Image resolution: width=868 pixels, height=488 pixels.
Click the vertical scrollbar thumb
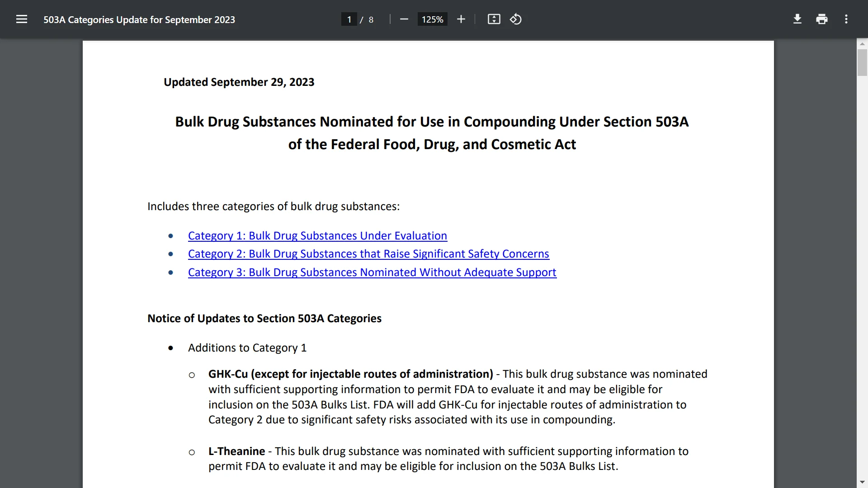point(862,62)
